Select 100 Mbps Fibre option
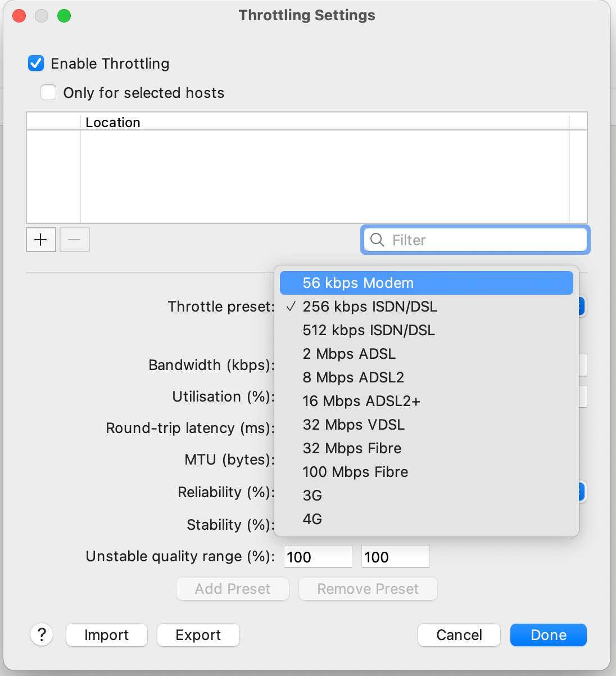Screen dimensions: 616x676 click(355, 472)
